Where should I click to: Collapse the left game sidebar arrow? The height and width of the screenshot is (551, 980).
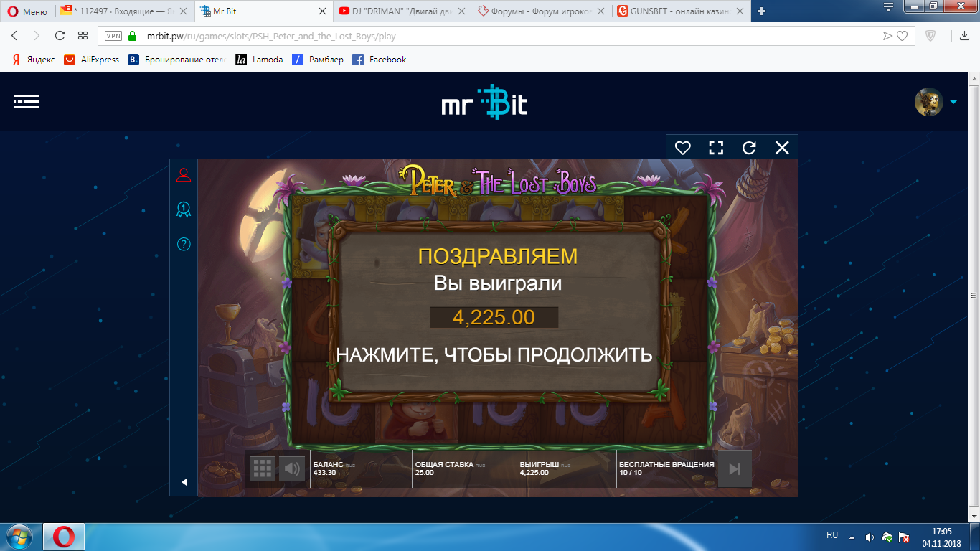184,482
